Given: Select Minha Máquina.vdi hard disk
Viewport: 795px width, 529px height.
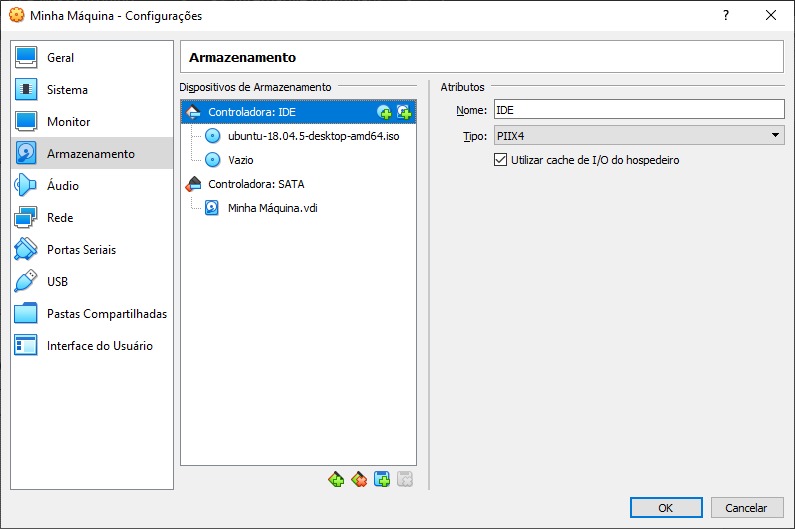Looking at the screenshot, I should point(273,208).
